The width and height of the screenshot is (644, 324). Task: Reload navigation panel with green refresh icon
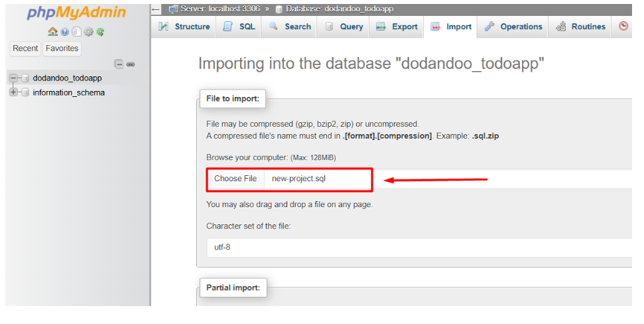(100, 32)
